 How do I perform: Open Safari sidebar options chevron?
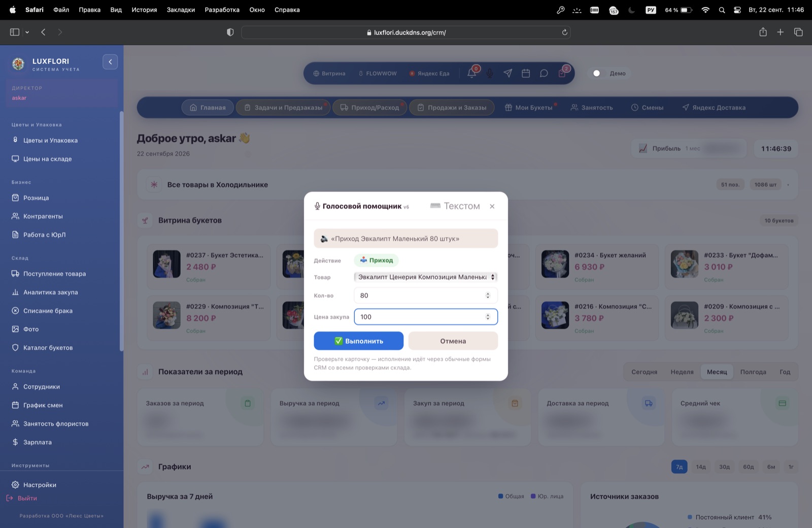(27, 32)
